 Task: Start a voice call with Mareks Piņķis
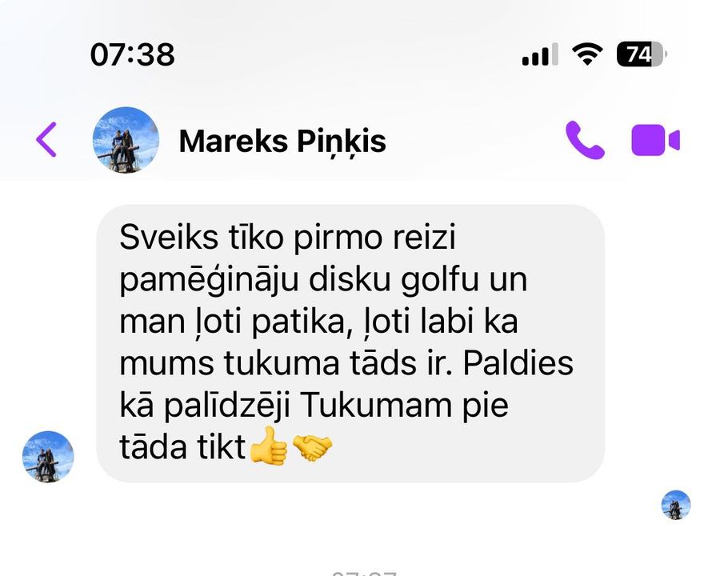(585, 140)
